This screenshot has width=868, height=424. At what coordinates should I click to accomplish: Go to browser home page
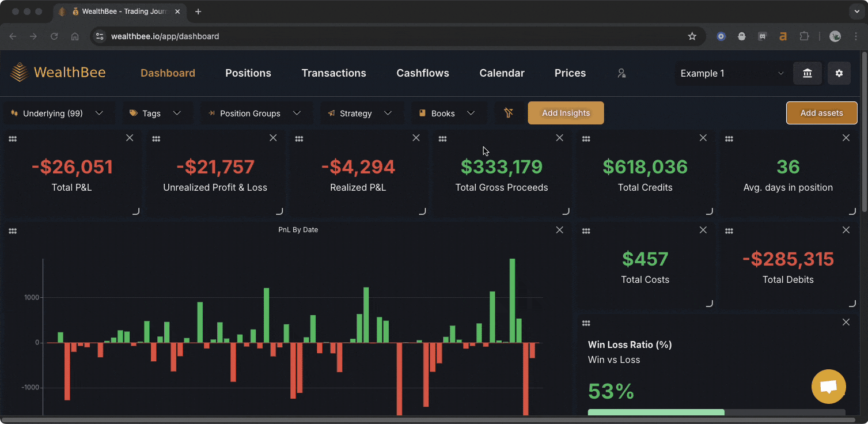pos(75,36)
